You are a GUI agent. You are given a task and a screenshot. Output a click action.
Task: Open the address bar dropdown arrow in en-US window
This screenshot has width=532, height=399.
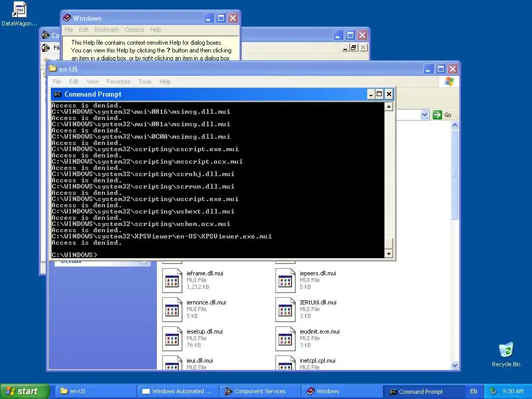pos(424,115)
